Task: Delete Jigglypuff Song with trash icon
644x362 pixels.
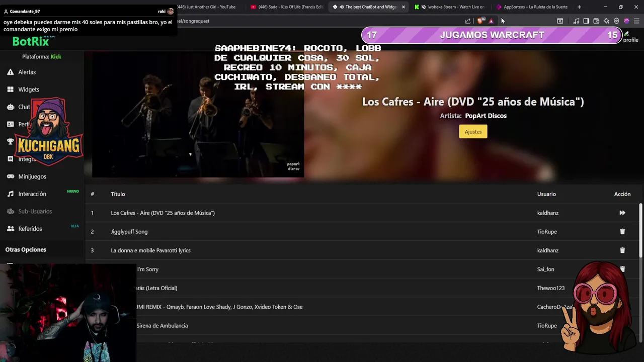Action: pos(622,231)
